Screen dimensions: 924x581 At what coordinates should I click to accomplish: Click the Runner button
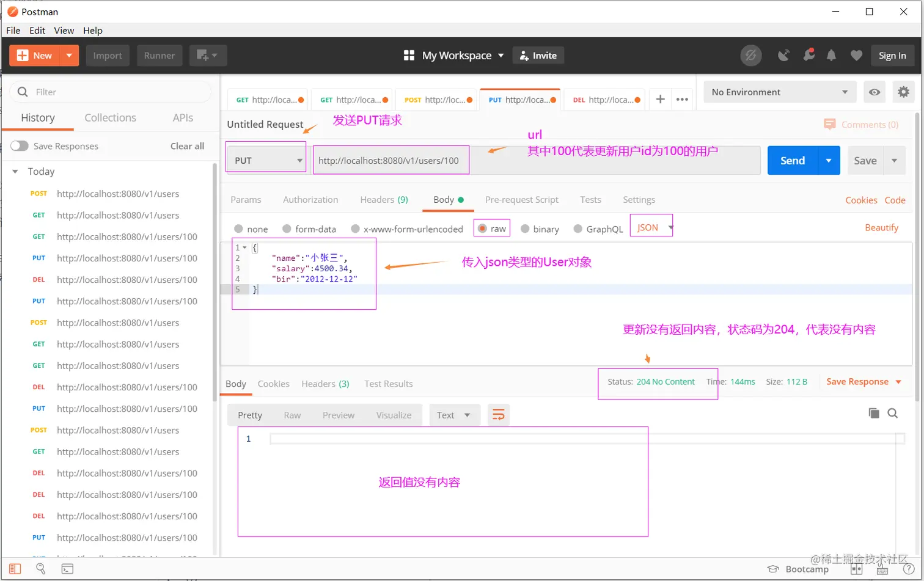[159, 56]
